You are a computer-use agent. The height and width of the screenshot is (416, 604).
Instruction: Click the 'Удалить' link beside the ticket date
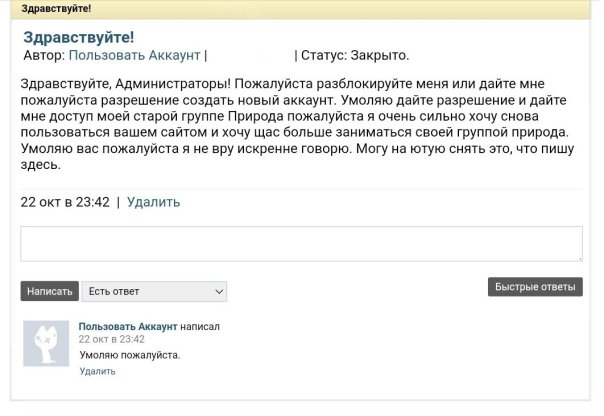click(x=153, y=202)
